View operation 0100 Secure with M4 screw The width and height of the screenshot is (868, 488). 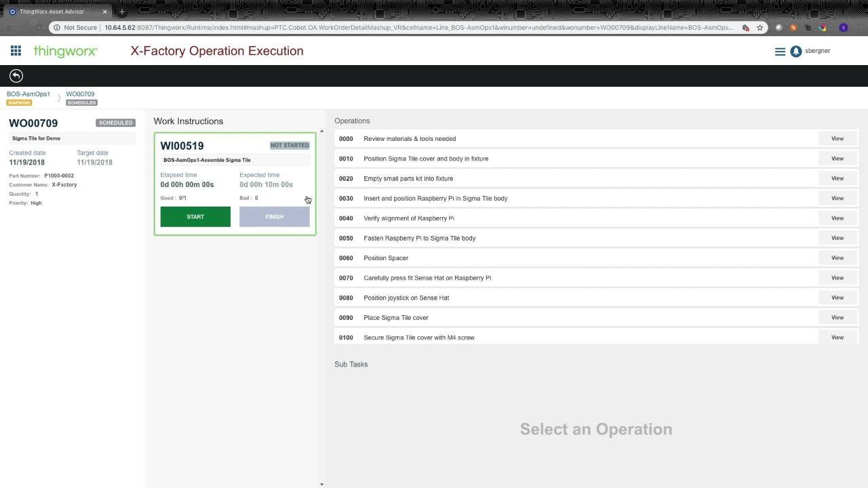(837, 338)
